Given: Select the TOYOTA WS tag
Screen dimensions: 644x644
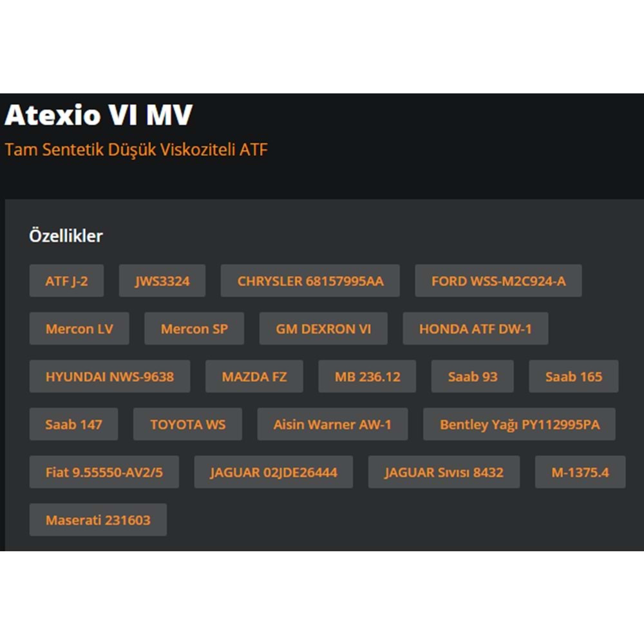Looking at the screenshot, I should pyautogui.click(x=187, y=424).
